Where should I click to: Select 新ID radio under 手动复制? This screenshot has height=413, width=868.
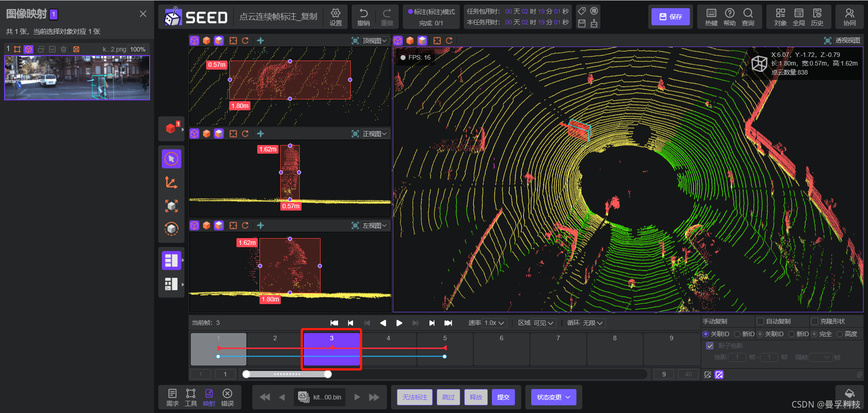tap(737, 334)
